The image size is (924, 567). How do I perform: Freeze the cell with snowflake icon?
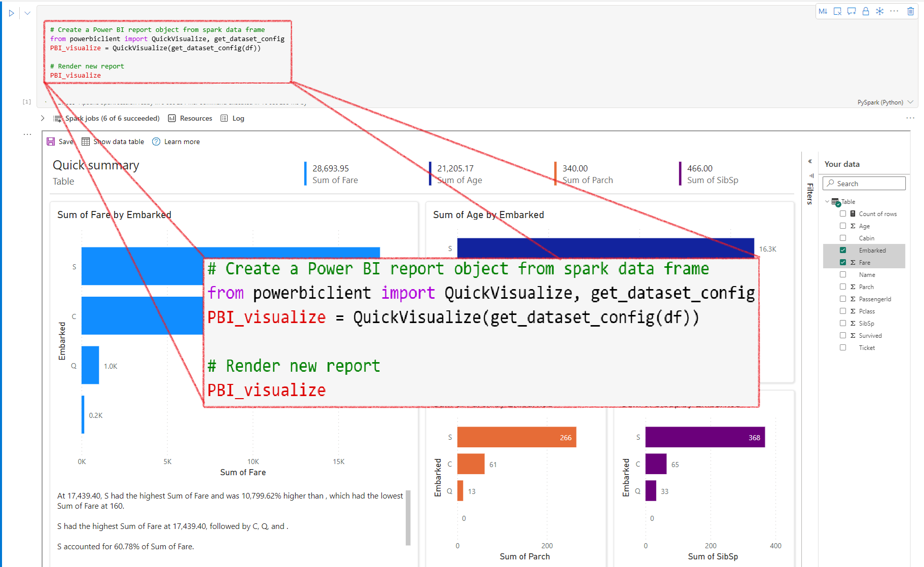pos(880,11)
